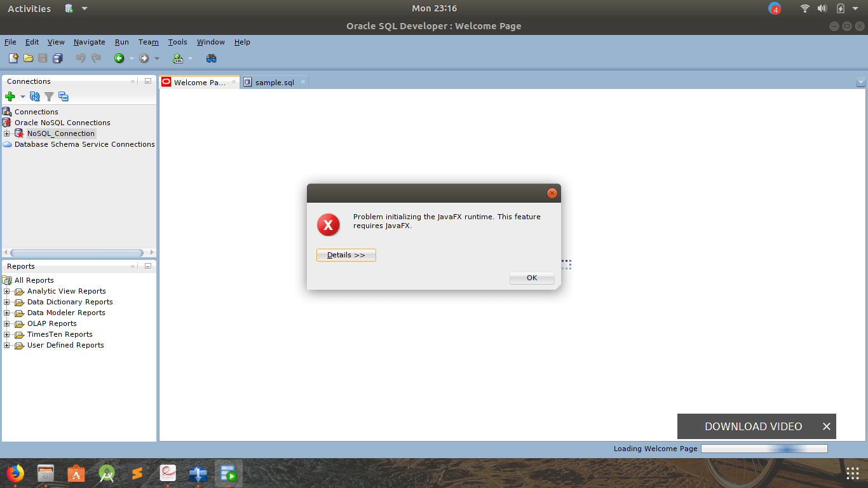The image size is (868, 488).
Task: Click the Open folder toolbar icon
Action: click(x=28, y=58)
